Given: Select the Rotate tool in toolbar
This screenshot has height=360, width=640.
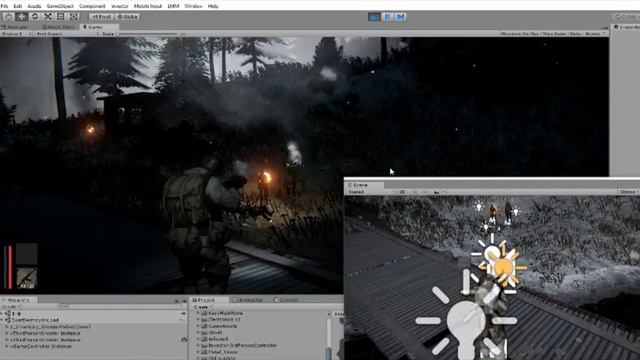Looking at the screenshot, I should [x=35, y=16].
